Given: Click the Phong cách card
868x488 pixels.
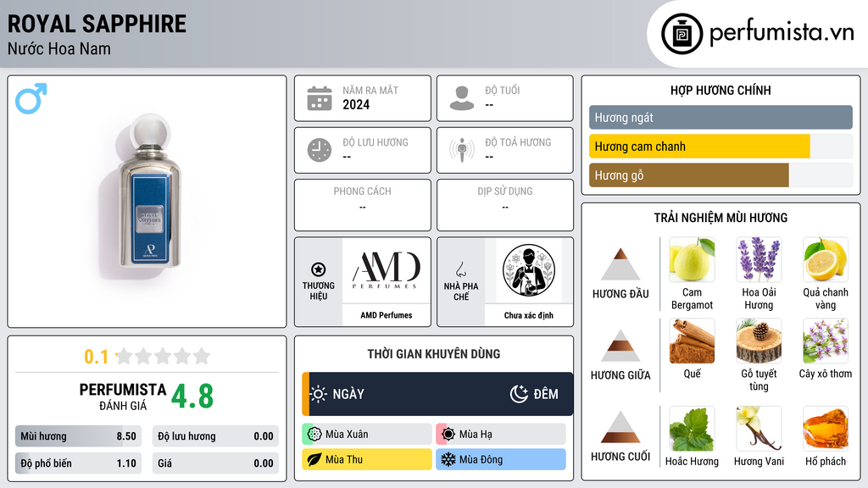Looking at the screenshot, I should click(x=363, y=205).
